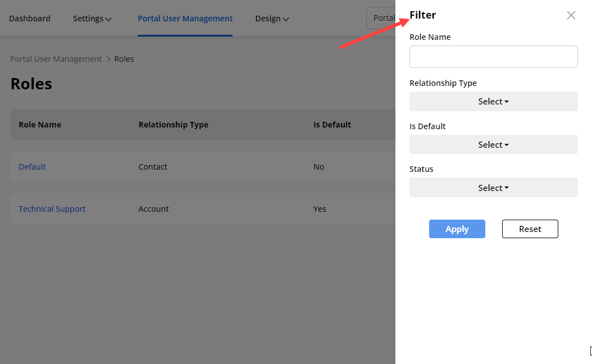Click the Role Name filter text field
The width and height of the screenshot is (592, 364).
point(493,57)
